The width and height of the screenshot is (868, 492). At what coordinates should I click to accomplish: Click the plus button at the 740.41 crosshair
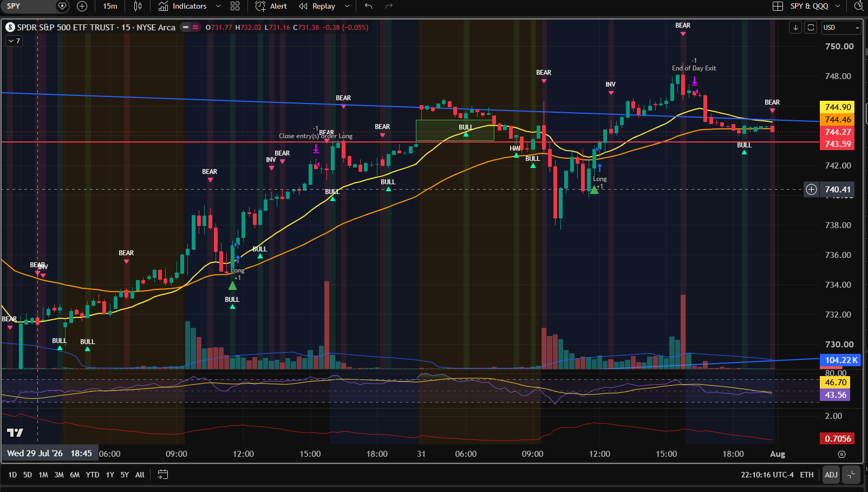[x=811, y=189]
